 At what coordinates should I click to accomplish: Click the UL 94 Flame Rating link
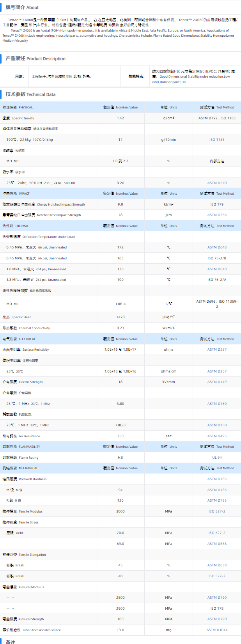217,458
